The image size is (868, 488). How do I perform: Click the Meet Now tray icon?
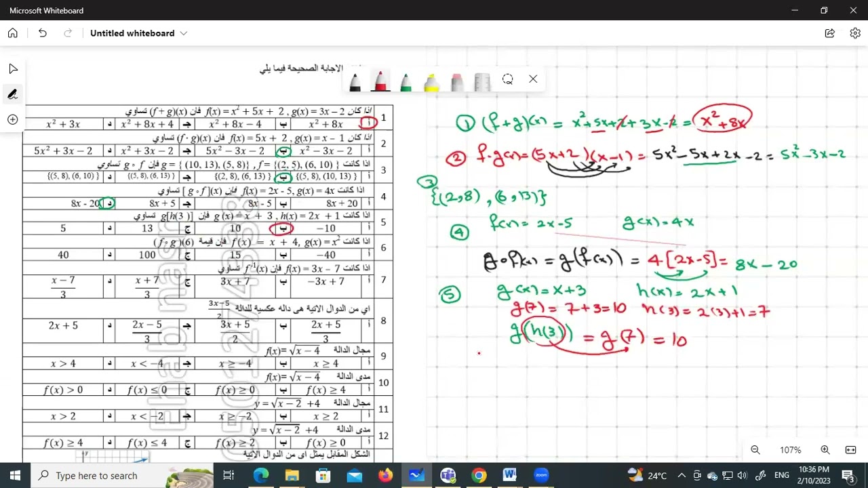click(x=698, y=475)
